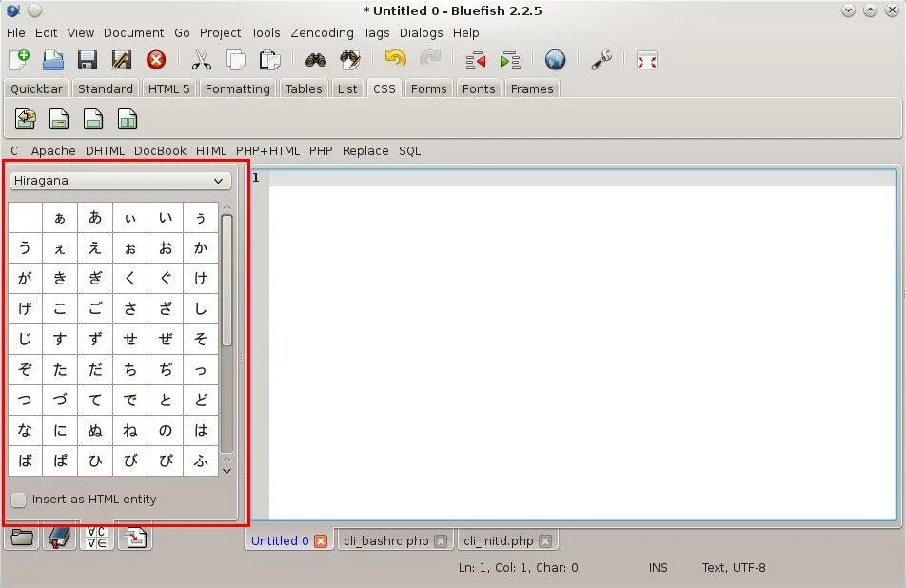Open Find with the binoculars icon
Viewport: 906px width, 588px height.
tap(316, 60)
